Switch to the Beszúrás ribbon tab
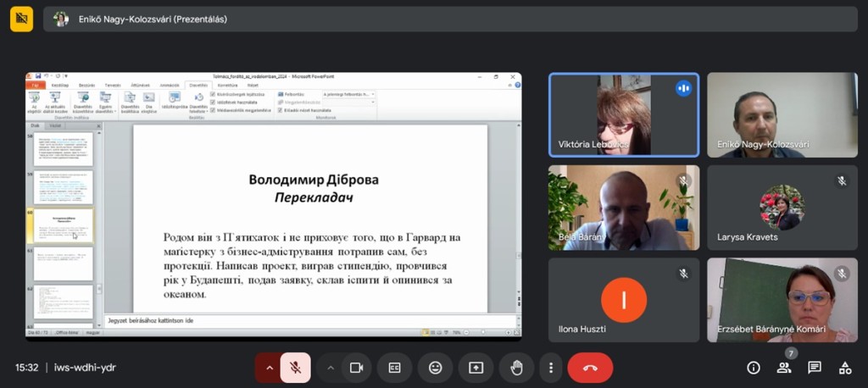The image size is (868, 388). tap(86, 85)
